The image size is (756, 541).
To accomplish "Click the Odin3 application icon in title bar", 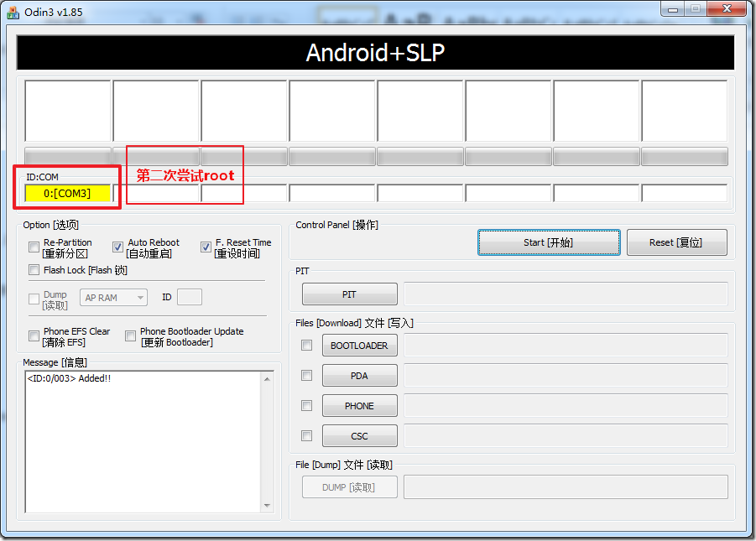I will (x=13, y=13).
